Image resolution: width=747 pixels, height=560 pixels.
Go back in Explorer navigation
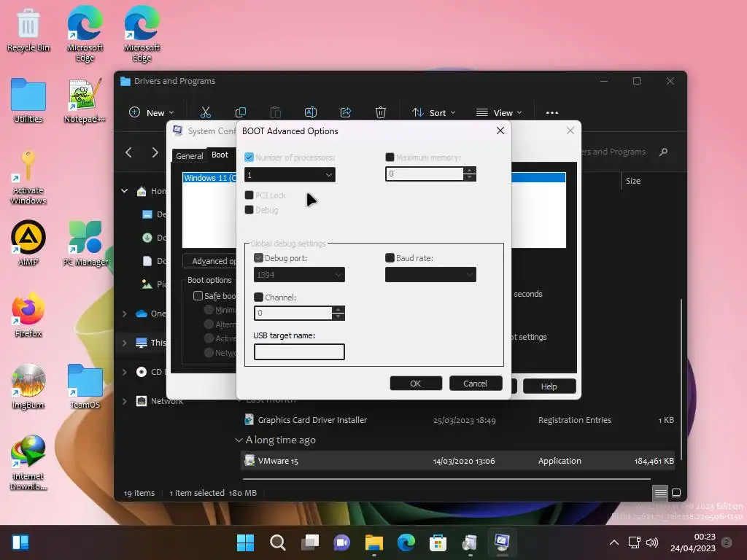(x=128, y=152)
